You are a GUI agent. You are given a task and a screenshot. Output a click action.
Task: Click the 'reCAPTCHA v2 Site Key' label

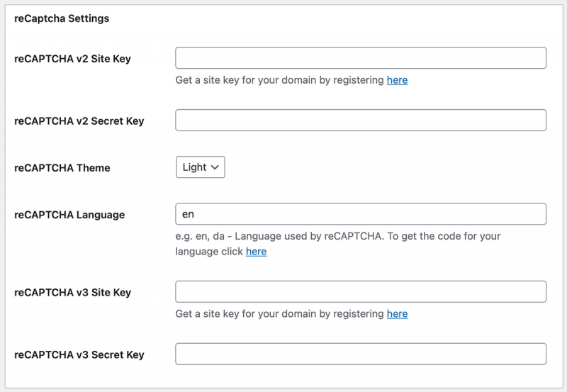click(x=72, y=59)
